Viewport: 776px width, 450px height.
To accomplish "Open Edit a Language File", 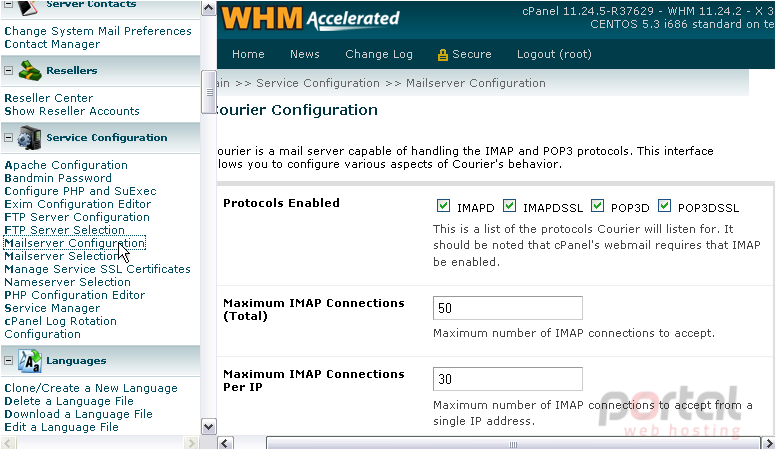I will [61, 427].
